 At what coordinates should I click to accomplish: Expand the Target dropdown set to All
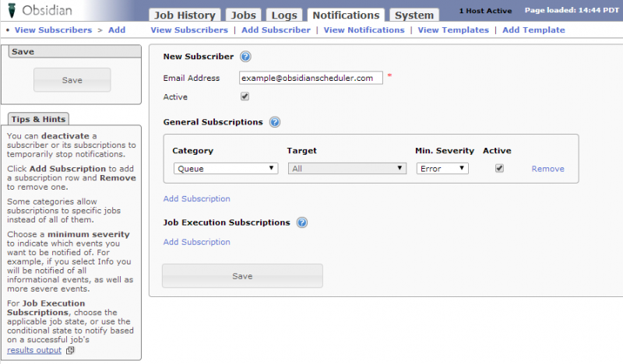[347, 168]
